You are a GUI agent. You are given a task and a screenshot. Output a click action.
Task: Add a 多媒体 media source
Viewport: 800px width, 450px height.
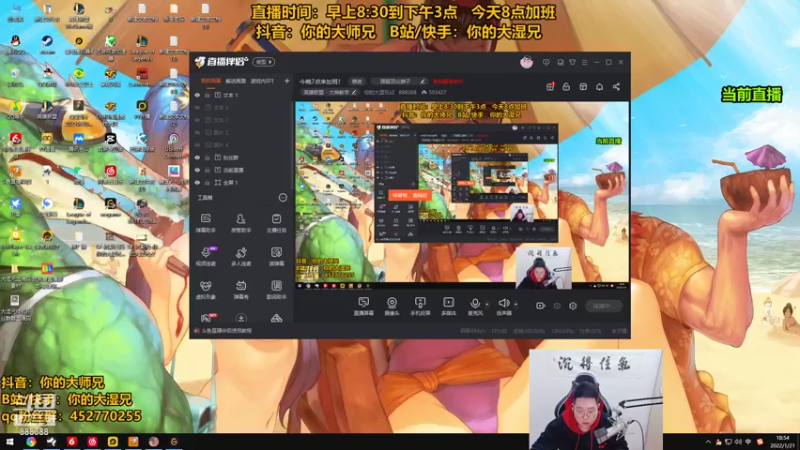coord(448,307)
